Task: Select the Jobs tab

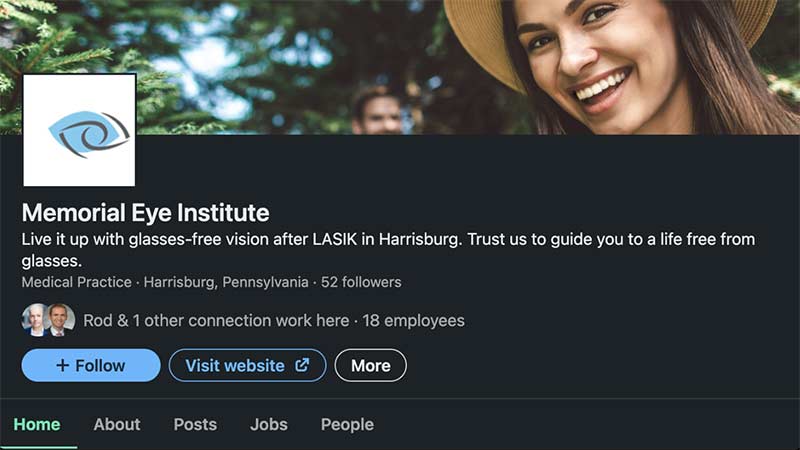Action: (269, 424)
